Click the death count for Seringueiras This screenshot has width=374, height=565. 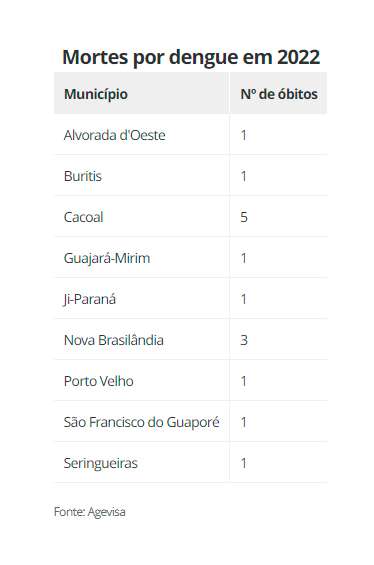click(x=244, y=463)
